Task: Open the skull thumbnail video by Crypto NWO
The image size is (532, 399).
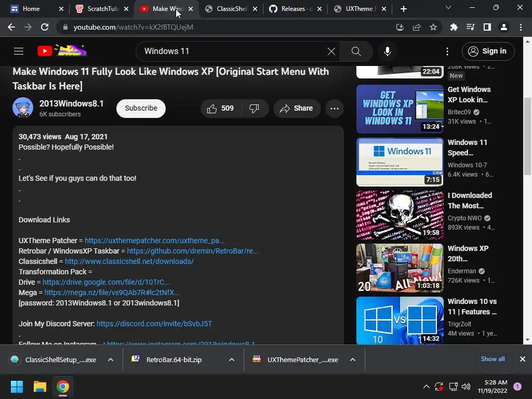Action: click(x=400, y=215)
